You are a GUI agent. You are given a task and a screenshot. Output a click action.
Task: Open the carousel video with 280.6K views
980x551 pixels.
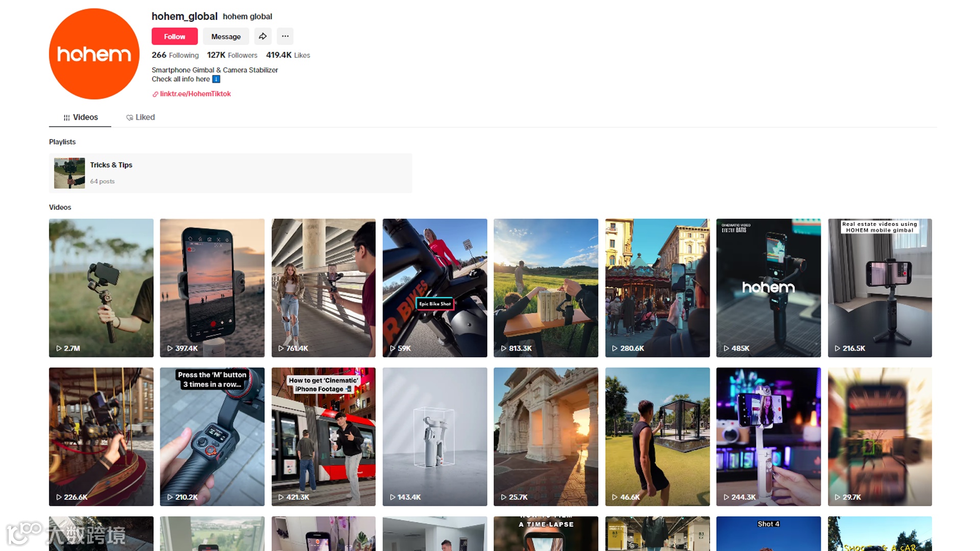(x=657, y=288)
